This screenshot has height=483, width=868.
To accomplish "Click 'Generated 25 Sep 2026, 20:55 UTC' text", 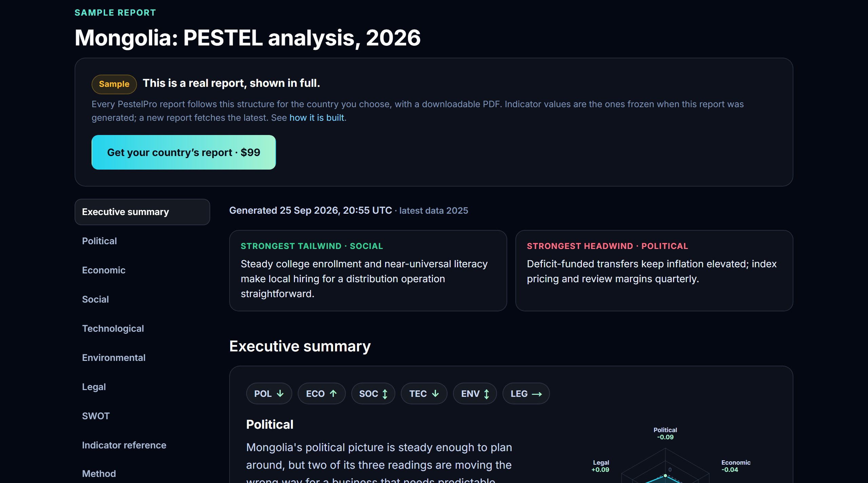I will click(311, 211).
